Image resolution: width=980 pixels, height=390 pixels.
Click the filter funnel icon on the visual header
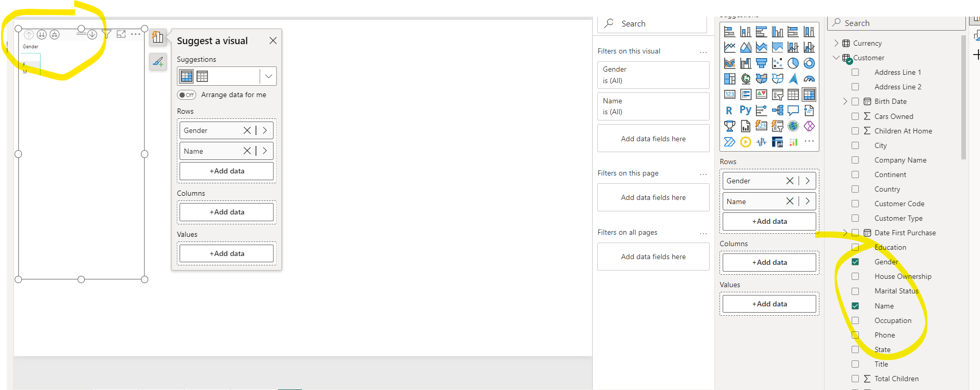[107, 34]
